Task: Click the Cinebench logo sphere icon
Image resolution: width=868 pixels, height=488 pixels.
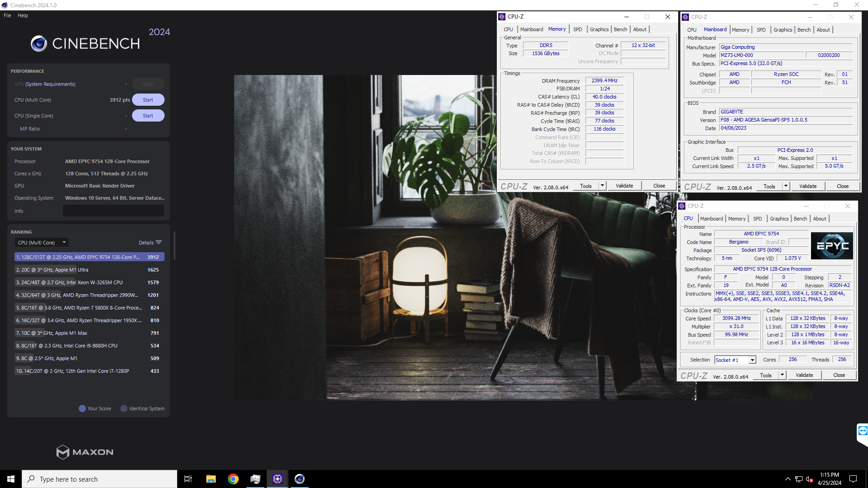Action: click(39, 43)
